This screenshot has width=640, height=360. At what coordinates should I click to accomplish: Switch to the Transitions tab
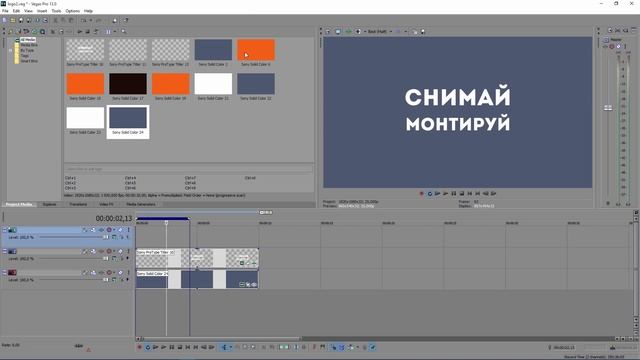(78, 204)
